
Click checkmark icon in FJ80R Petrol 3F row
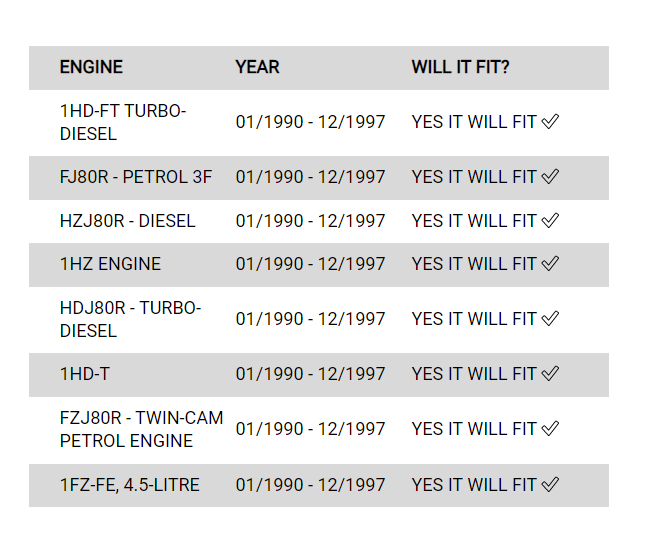coord(550,177)
